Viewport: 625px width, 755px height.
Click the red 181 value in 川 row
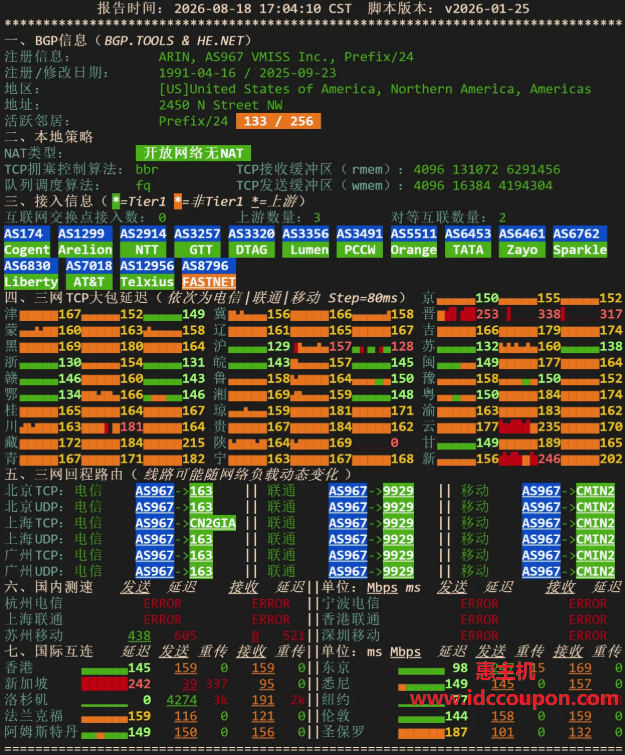coord(131,427)
